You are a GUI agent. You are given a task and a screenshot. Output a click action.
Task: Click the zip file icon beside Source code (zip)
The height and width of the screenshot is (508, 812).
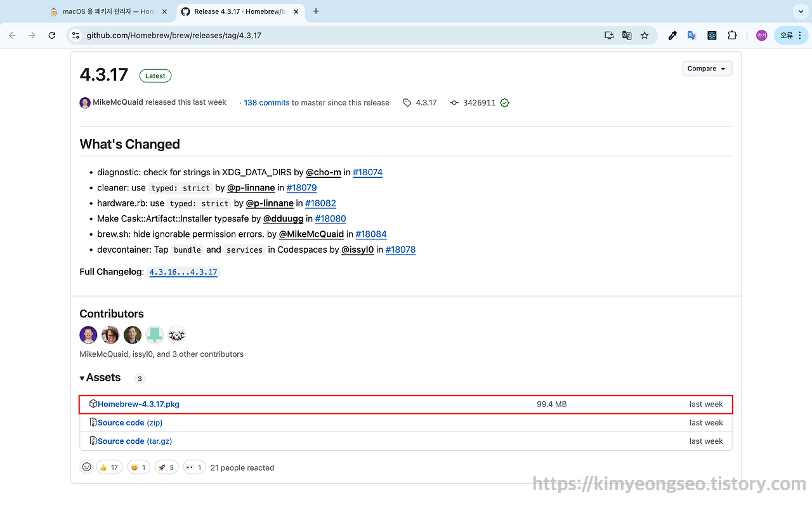(x=93, y=422)
